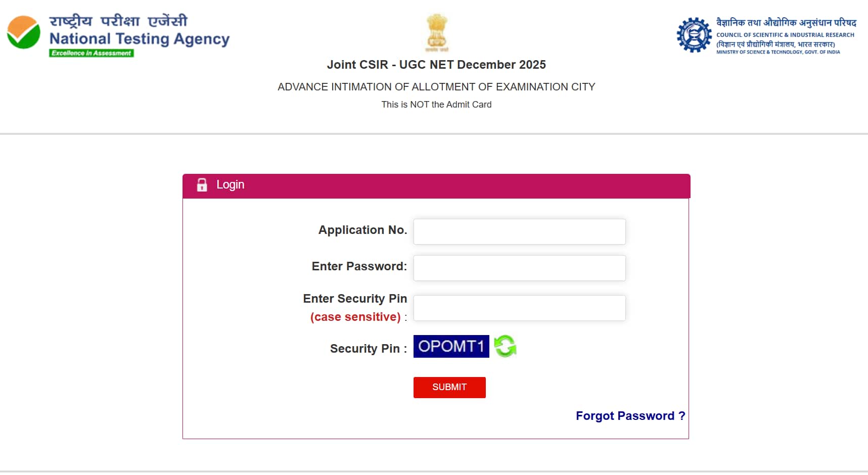Click the OPOMT1 captcha image
The image size is (868, 475).
[x=450, y=346]
